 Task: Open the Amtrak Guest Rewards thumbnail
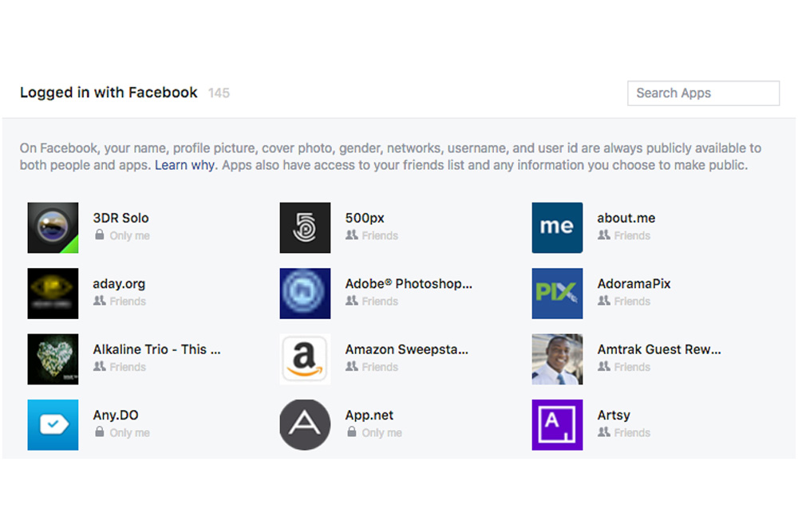click(557, 359)
